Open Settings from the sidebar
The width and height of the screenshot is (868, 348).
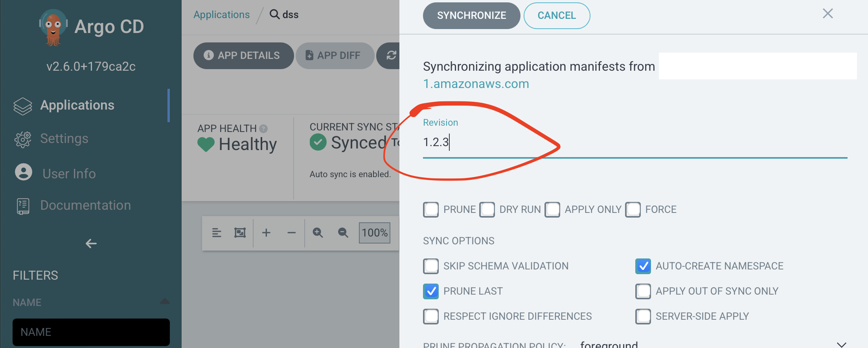(64, 138)
